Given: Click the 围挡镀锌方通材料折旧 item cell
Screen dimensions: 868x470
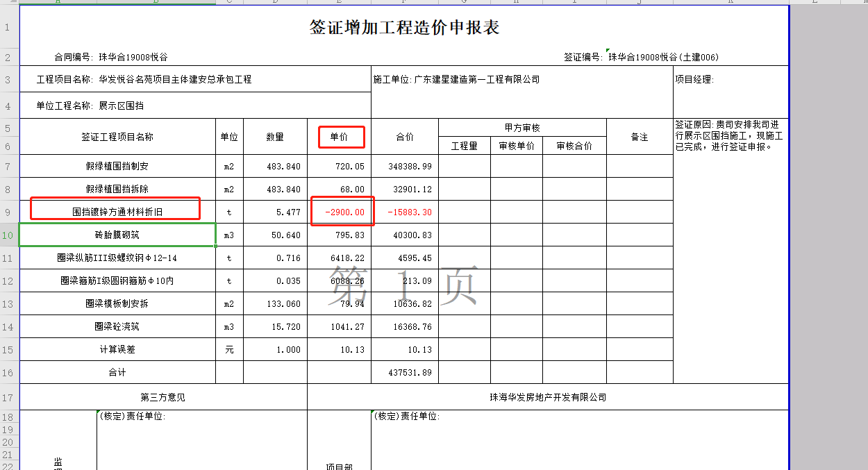Looking at the screenshot, I should 117,212.
